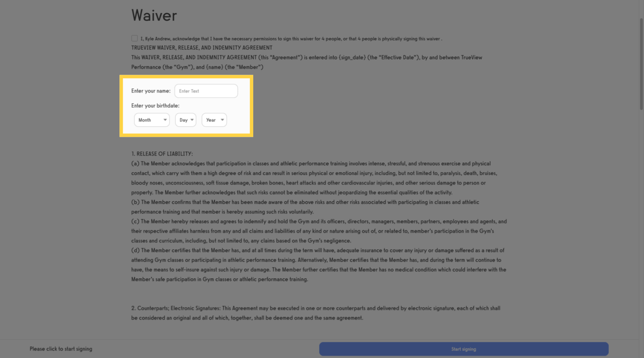Click the Enter Text name field
644x358 pixels.
click(206, 91)
